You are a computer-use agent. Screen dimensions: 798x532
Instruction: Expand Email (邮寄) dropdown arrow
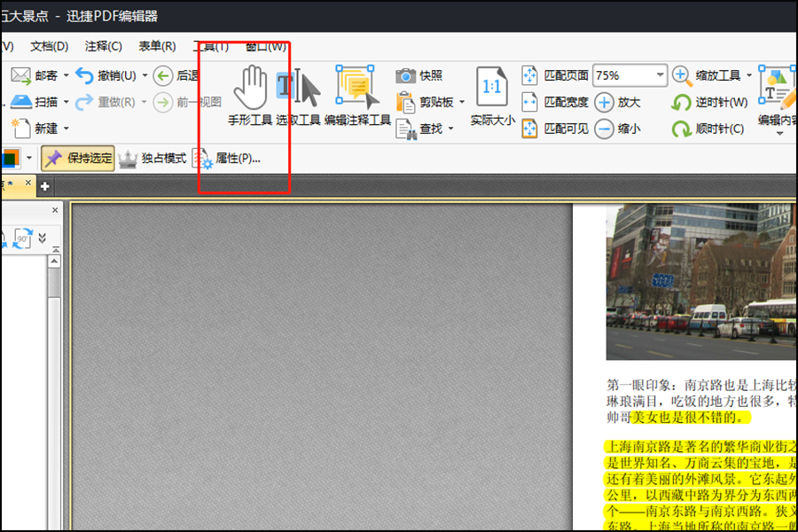pyautogui.click(x=66, y=76)
